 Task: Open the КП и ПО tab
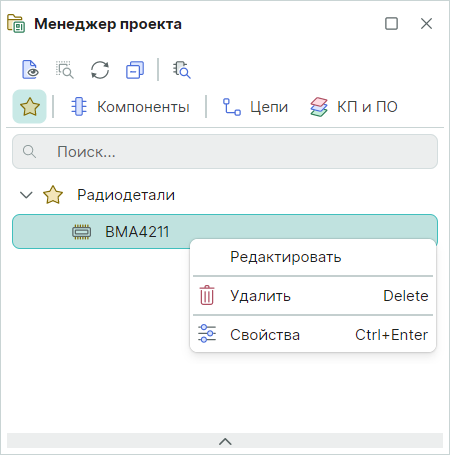click(354, 107)
